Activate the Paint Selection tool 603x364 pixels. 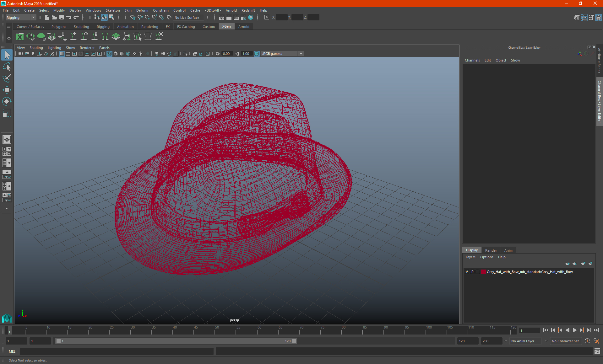coord(7,78)
